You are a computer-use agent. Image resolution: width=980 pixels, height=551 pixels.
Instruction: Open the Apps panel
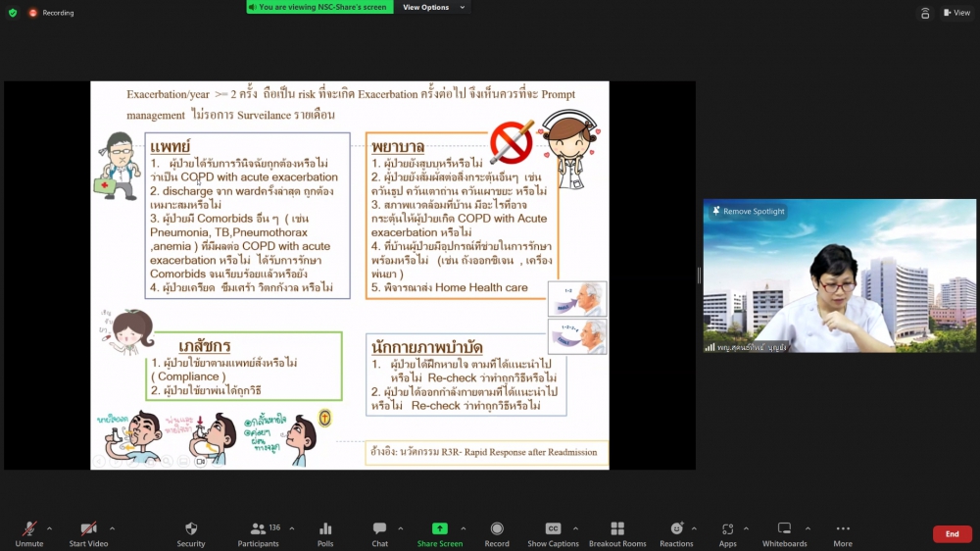click(x=727, y=529)
